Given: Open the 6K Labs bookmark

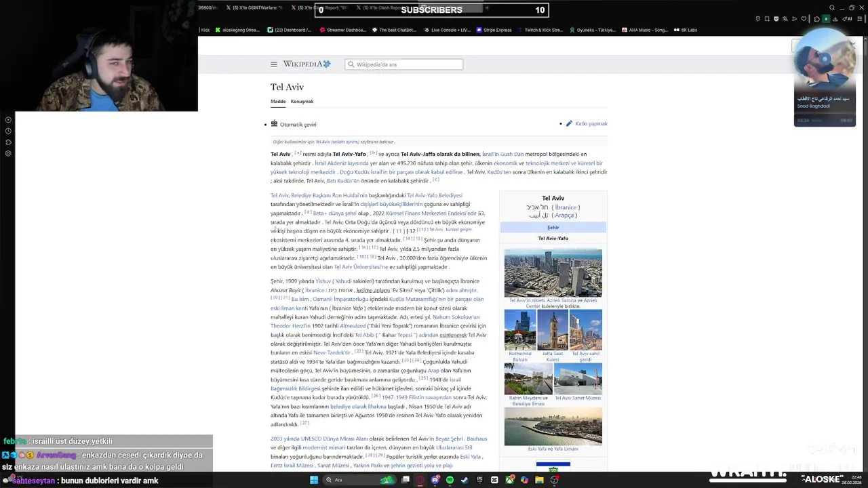Looking at the screenshot, I should point(686,30).
